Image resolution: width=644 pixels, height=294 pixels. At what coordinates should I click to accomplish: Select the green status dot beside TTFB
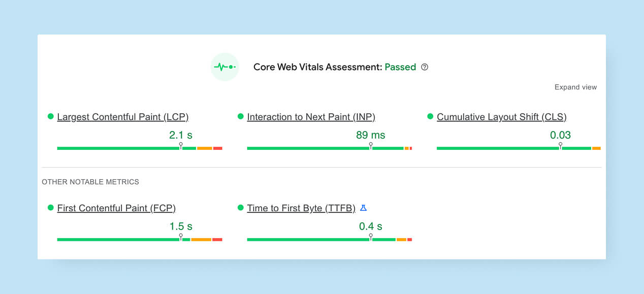click(x=240, y=208)
